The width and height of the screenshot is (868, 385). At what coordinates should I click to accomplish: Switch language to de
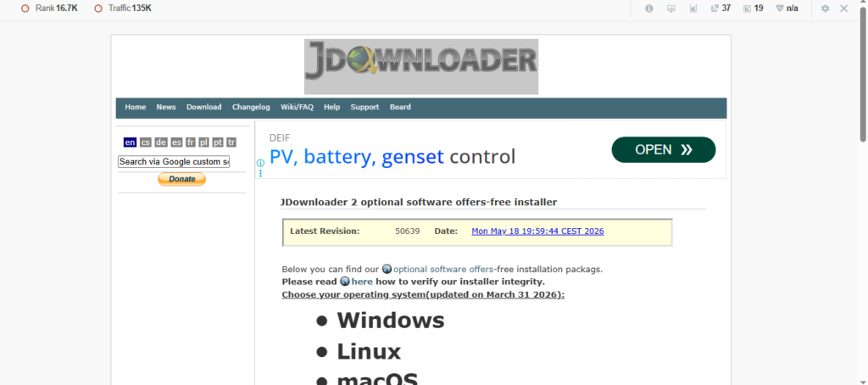click(161, 142)
